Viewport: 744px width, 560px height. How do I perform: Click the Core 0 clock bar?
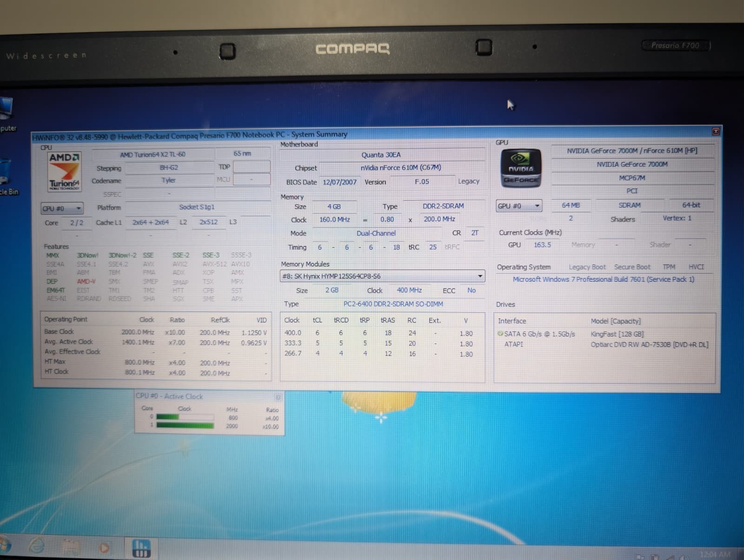(x=185, y=417)
